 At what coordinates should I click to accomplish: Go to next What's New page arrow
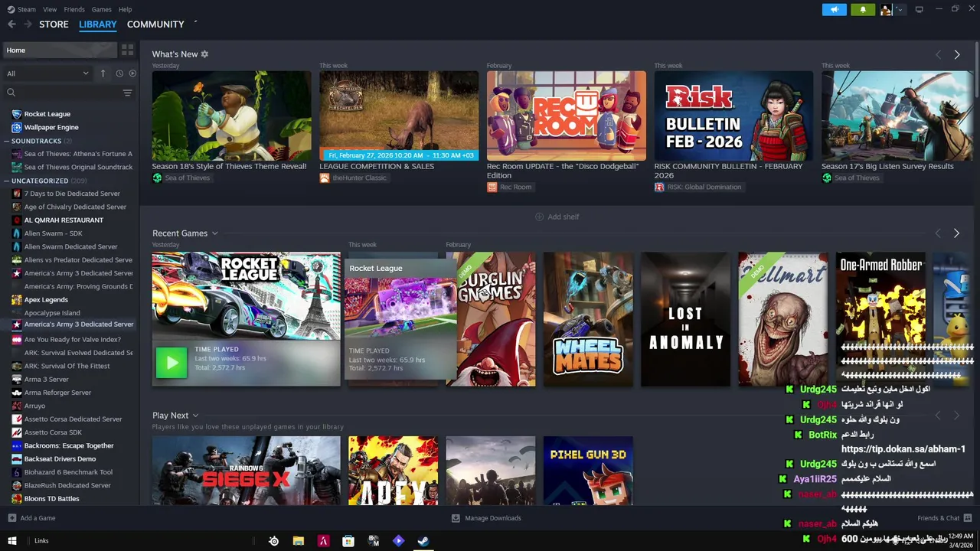(956, 54)
